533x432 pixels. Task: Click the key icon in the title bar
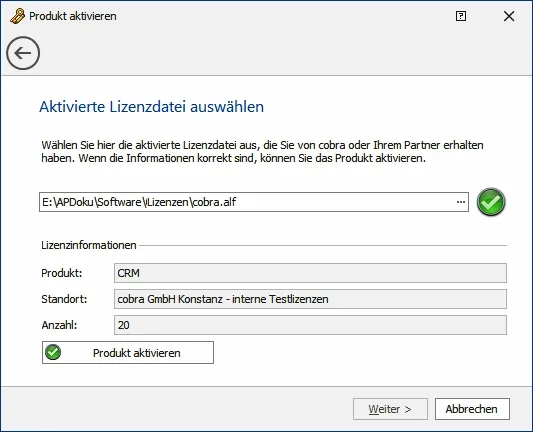(17, 16)
